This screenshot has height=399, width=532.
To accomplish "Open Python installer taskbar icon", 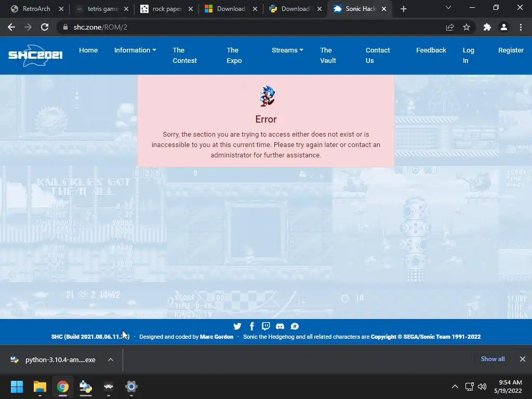I will (x=86, y=387).
